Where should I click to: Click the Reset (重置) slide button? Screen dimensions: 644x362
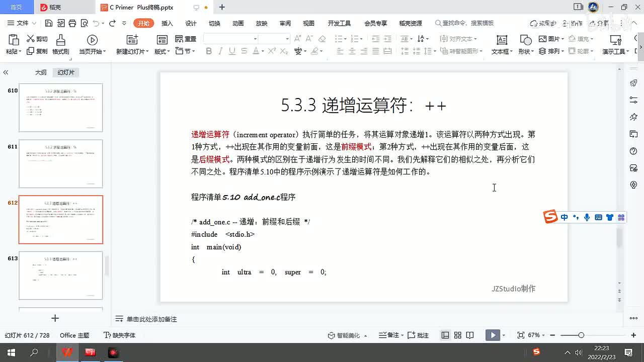click(x=186, y=39)
